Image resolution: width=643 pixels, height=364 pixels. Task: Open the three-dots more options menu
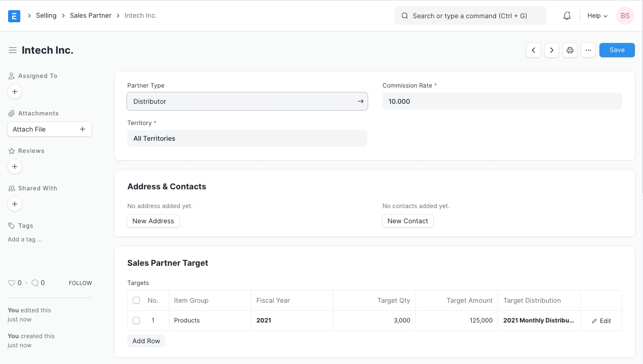click(x=588, y=50)
